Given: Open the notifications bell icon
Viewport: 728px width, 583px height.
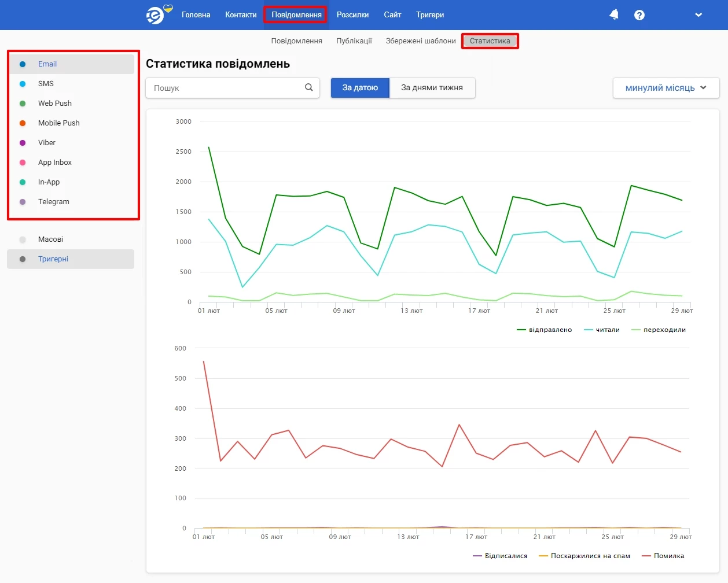Looking at the screenshot, I should pyautogui.click(x=614, y=15).
